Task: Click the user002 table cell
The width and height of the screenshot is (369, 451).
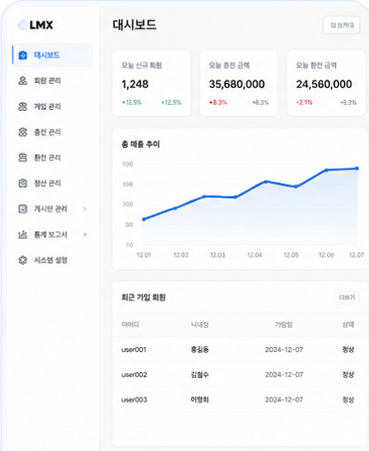Action: coord(134,375)
